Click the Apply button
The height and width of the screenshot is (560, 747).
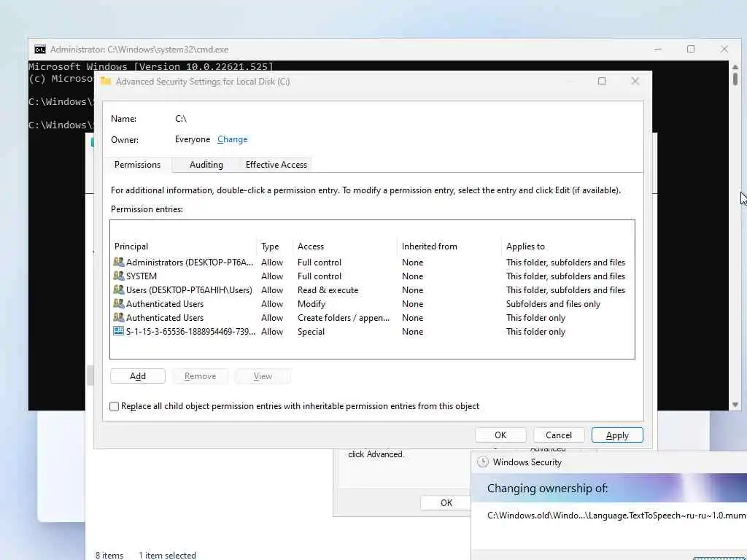pos(617,435)
